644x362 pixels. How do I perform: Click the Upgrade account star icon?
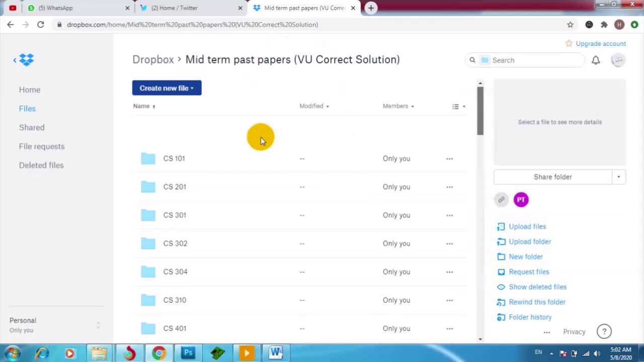tap(569, 44)
